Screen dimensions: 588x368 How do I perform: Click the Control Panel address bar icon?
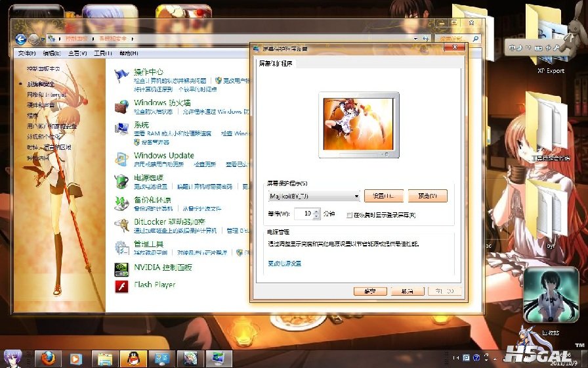click(x=52, y=39)
